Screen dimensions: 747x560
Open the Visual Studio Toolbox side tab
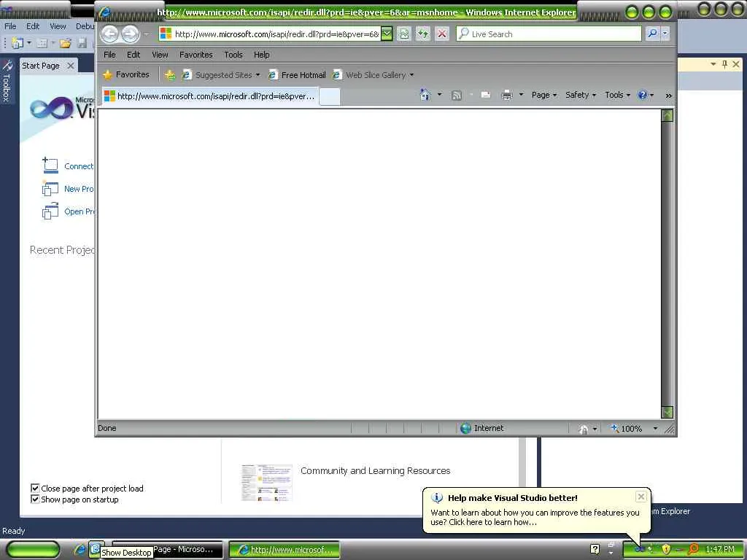click(x=7, y=81)
